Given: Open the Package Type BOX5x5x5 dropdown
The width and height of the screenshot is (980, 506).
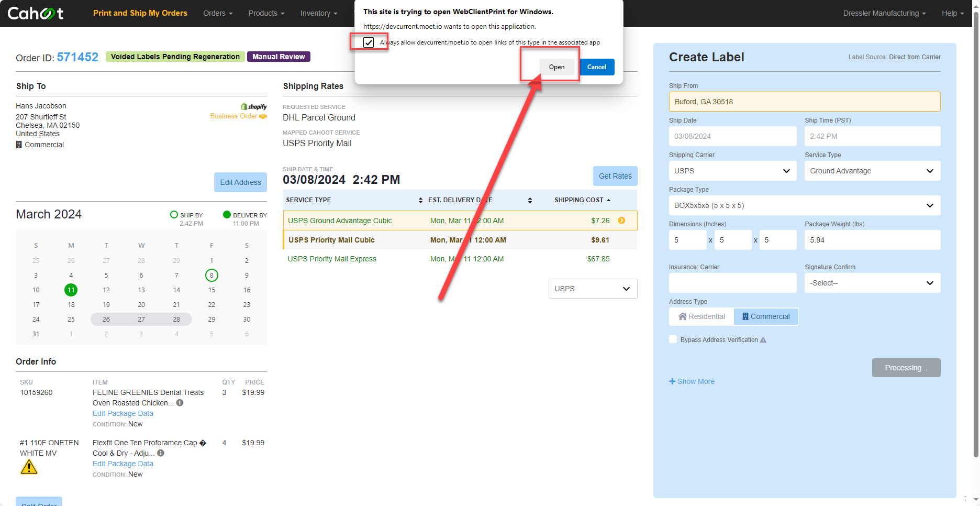Looking at the screenshot, I should tap(805, 205).
